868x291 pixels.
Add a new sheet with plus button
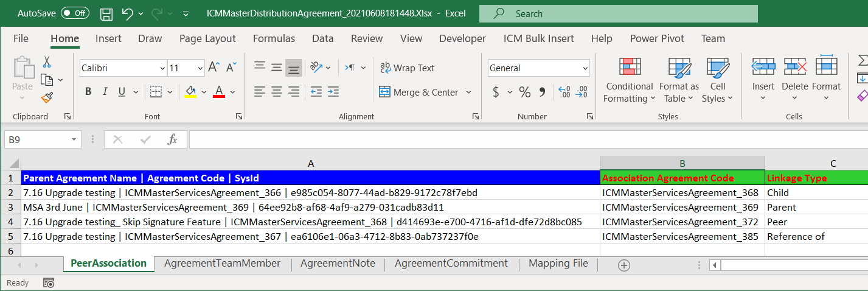[623, 265]
